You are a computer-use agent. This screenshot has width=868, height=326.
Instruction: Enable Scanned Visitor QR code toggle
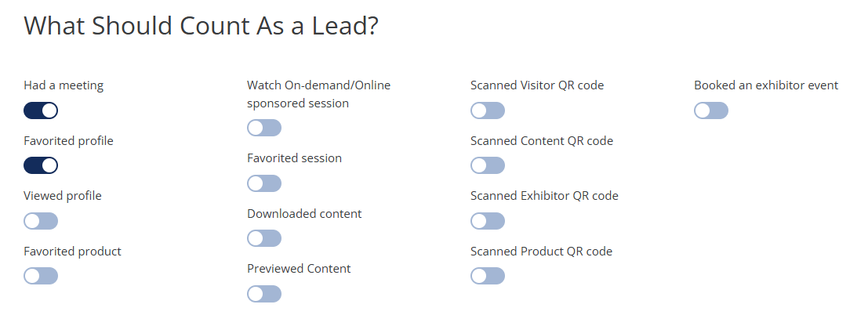488,110
